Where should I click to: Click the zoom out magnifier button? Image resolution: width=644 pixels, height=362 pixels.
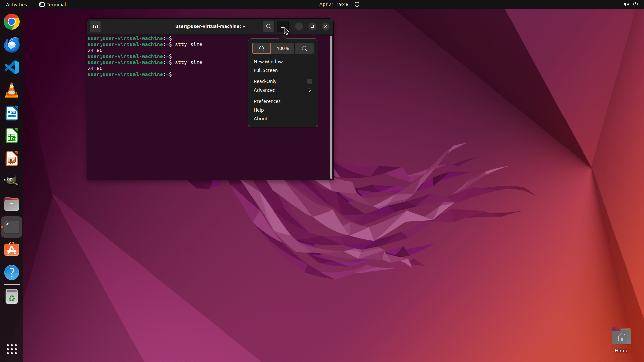pos(261,48)
